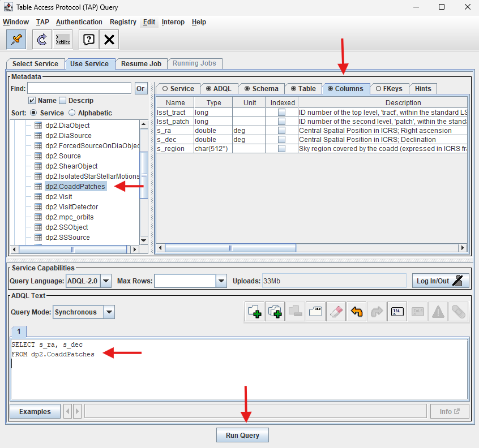Click the table icon beside dp2.mpc_orbits
The width and height of the screenshot is (479, 448).
[38, 217]
